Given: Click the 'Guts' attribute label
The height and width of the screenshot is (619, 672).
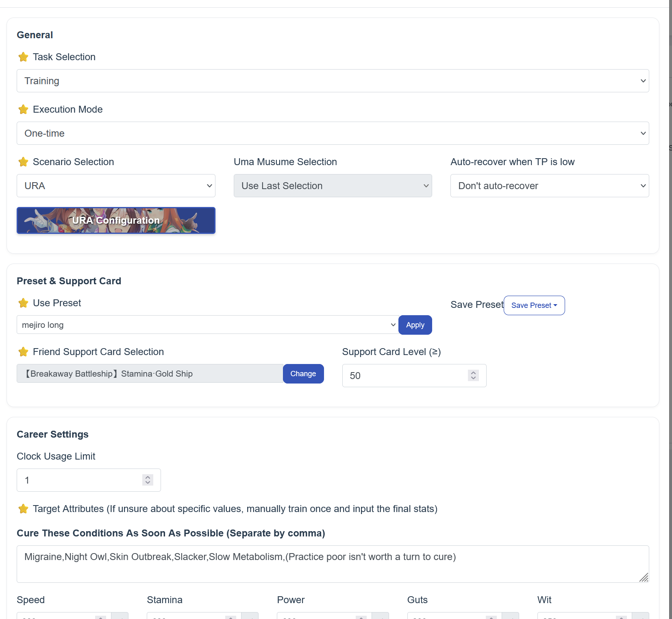Looking at the screenshot, I should pos(418,600).
